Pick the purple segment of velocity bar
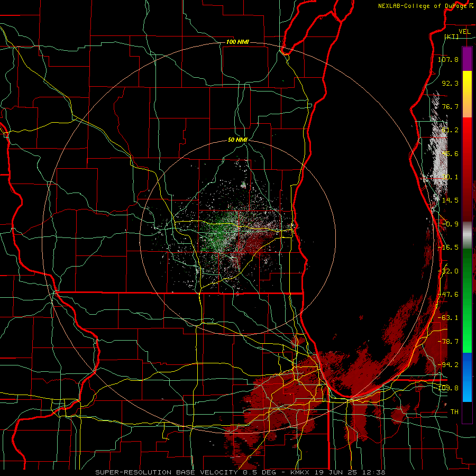Image resolution: width=476 pixels, height=476 pixels. click(467, 59)
